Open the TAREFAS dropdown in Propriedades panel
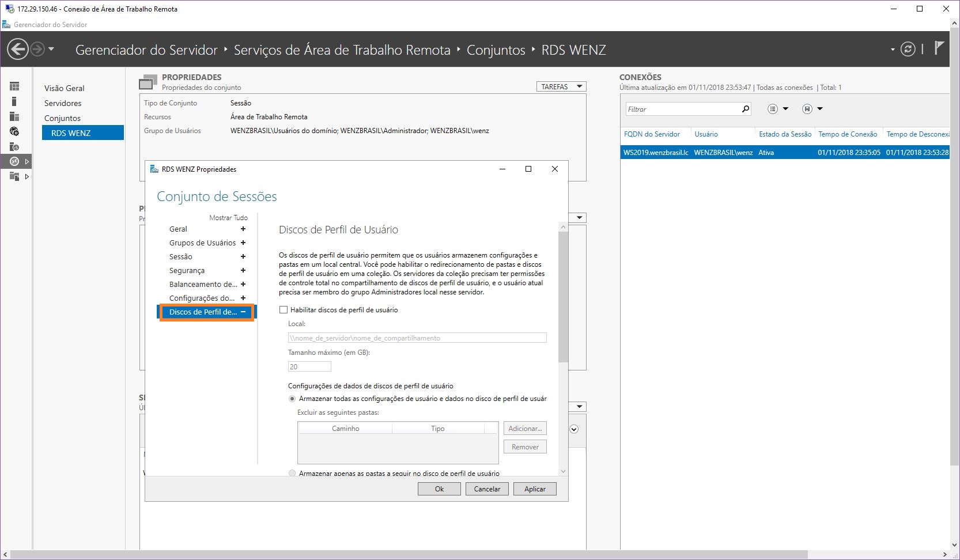960x560 pixels. tap(561, 86)
